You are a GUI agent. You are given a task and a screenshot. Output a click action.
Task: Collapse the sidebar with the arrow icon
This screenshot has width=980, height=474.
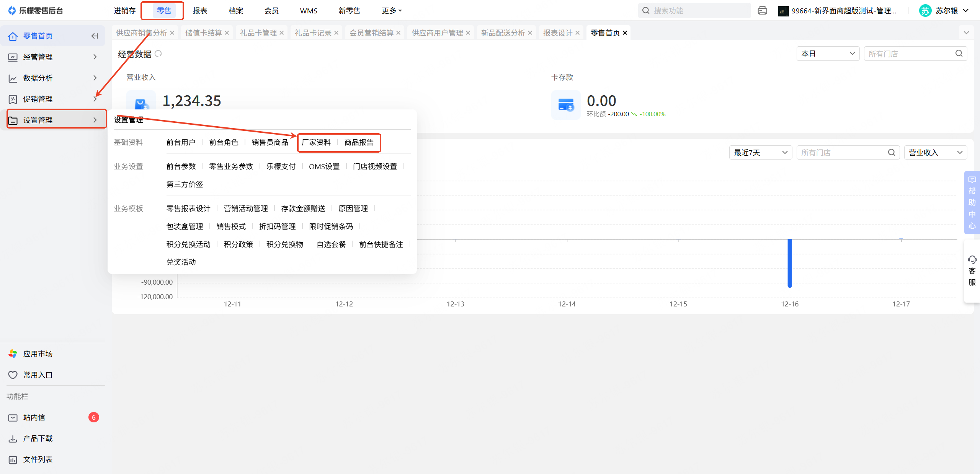95,36
